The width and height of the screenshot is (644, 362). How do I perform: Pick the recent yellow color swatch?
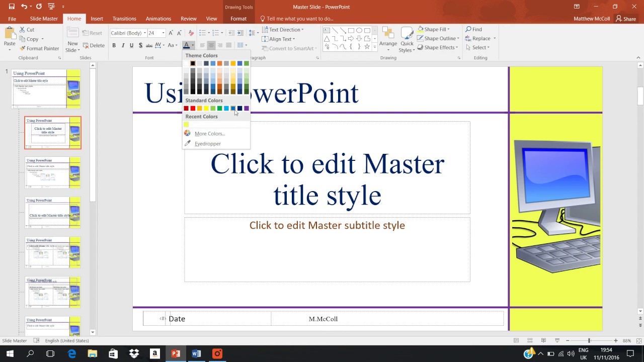click(x=186, y=124)
